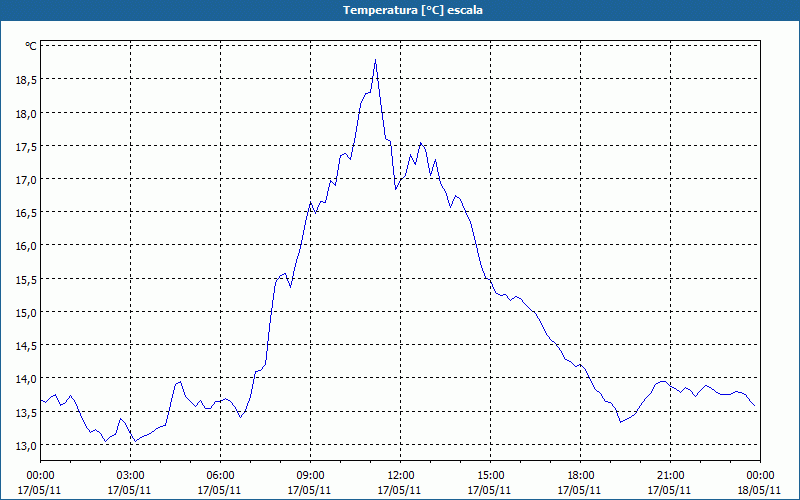Click the 09:00 time axis label
The width and height of the screenshot is (800, 500).
pyautogui.click(x=310, y=476)
